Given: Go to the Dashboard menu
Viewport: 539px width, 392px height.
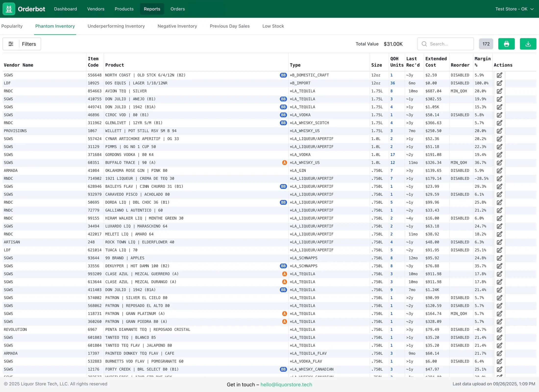Looking at the screenshot, I should pos(65,9).
